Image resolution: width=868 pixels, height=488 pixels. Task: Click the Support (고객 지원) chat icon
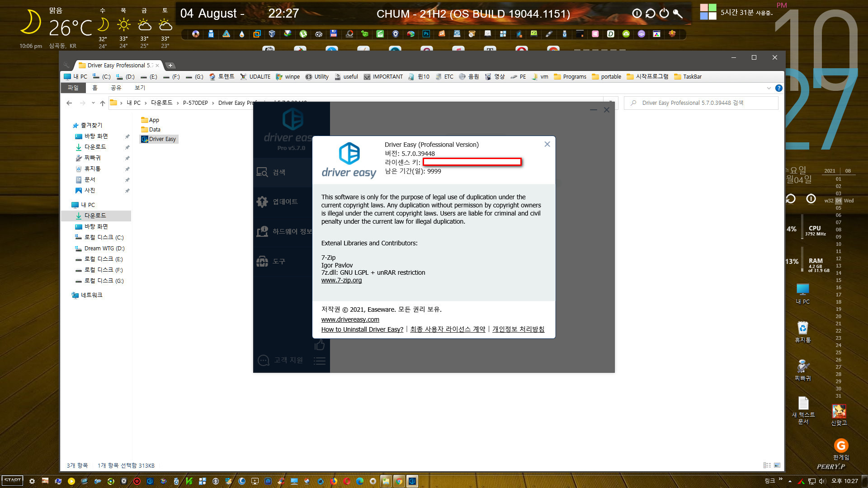(x=263, y=360)
